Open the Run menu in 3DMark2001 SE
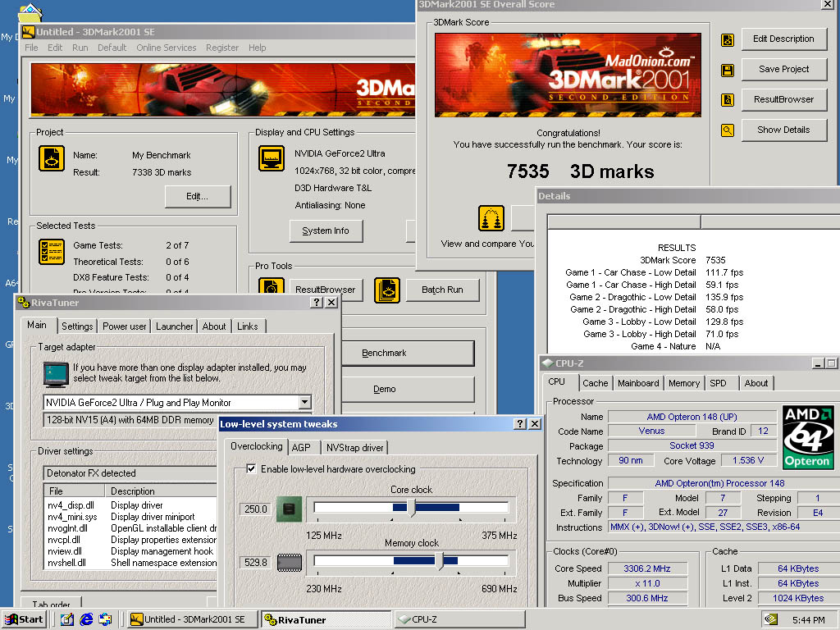Viewport: 840px width, 630px height. point(80,48)
